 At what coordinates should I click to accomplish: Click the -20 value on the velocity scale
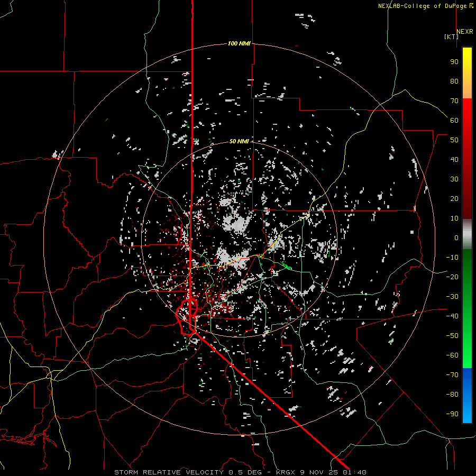pos(452,277)
